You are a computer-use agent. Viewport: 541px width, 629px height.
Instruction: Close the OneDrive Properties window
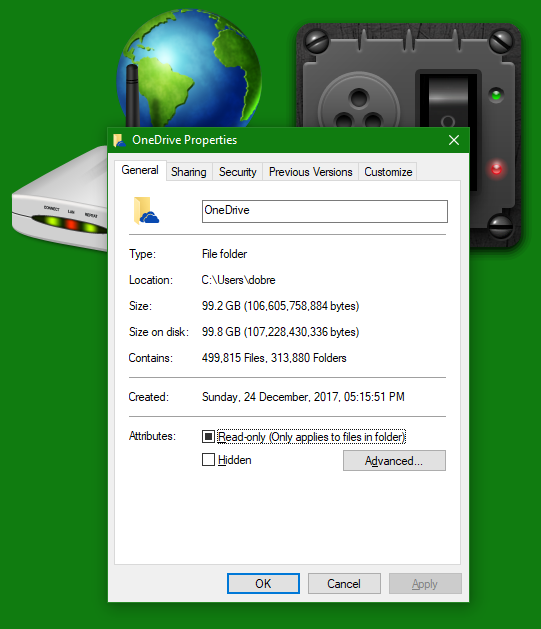click(454, 140)
